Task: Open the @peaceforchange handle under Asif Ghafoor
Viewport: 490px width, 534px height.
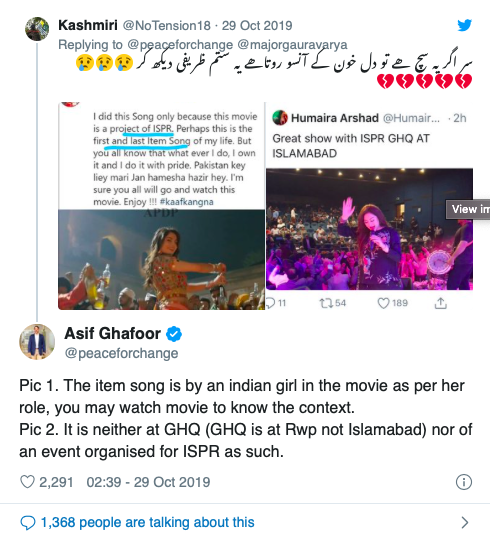Action: pos(121,354)
